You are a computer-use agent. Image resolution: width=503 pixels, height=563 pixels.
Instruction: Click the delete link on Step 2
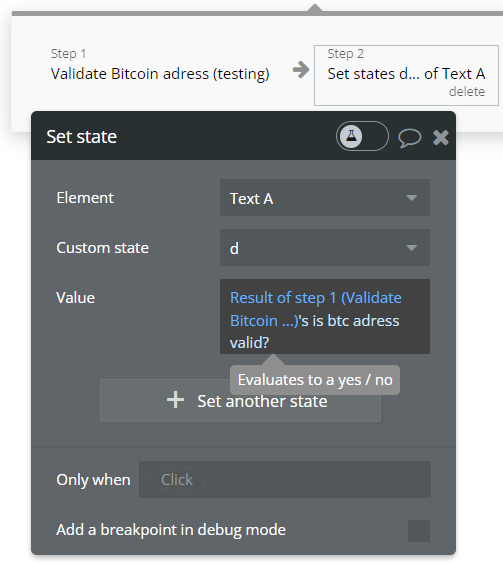[467, 92]
